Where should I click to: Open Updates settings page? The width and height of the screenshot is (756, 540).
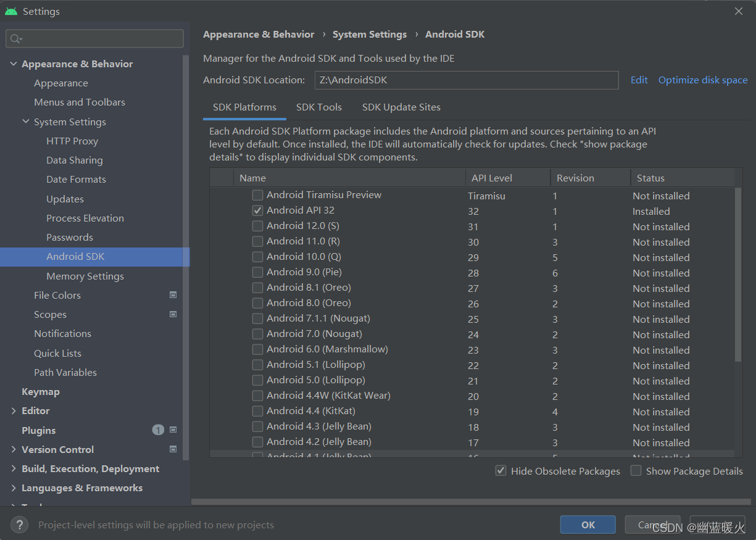pos(65,199)
